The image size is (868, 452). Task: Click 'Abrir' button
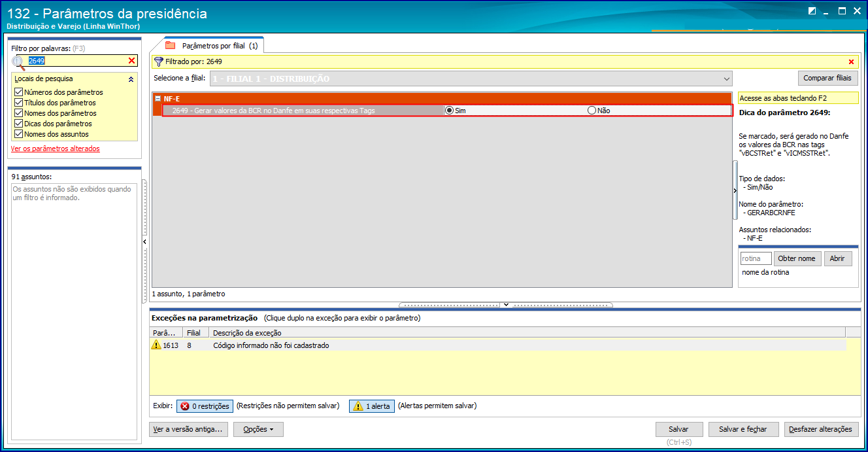(837, 258)
